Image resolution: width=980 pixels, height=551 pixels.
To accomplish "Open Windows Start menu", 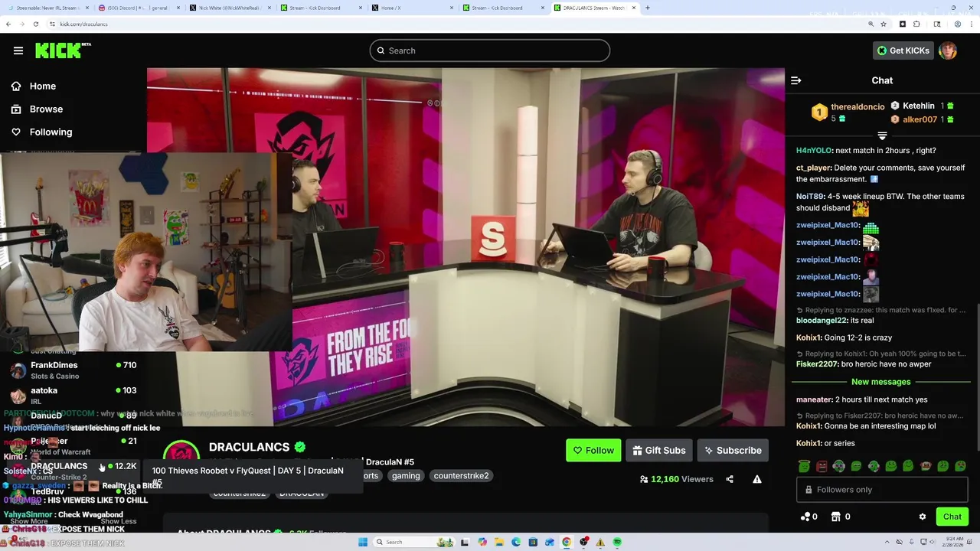I will [362, 542].
